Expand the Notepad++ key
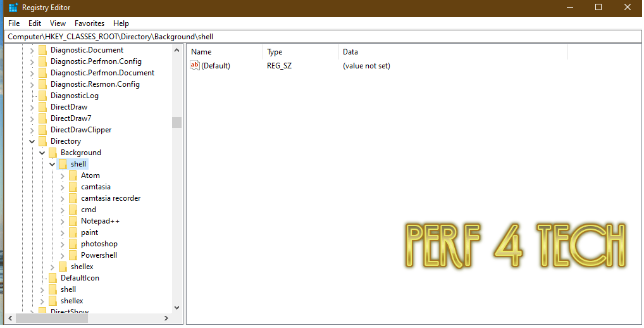 click(63, 222)
